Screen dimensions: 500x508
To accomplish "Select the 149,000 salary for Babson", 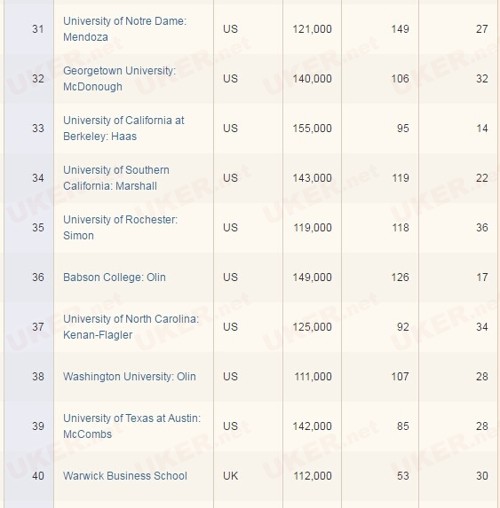I will 312,277.
